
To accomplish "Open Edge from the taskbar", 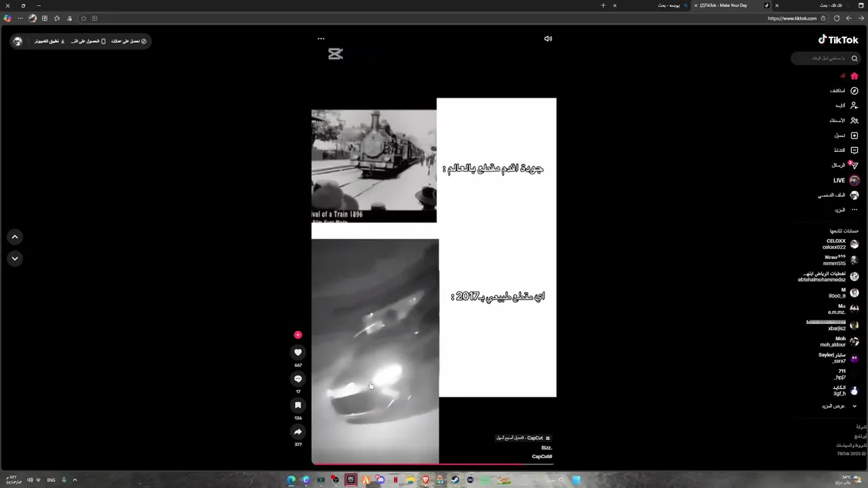I will tap(291, 480).
